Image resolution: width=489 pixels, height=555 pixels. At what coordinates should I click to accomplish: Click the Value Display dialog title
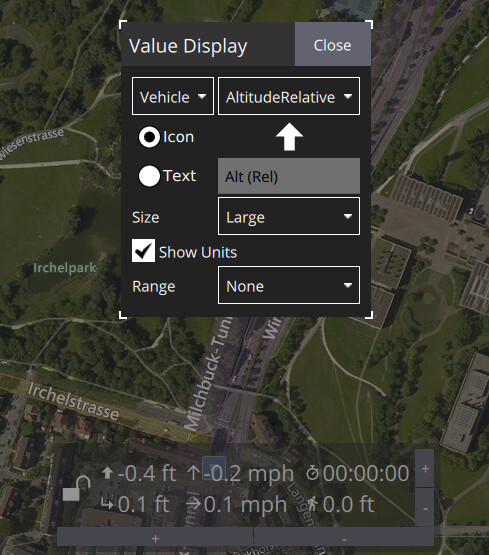(x=188, y=46)
